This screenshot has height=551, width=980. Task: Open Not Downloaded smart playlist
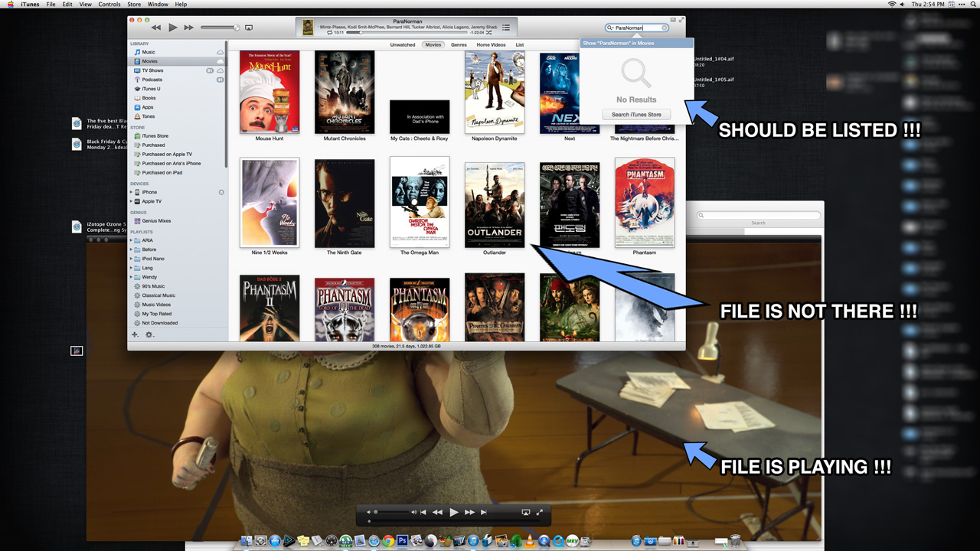point(177,323)
